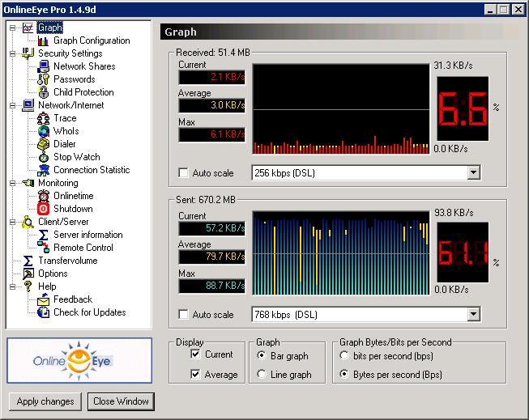The image size is (529, 420).
Task: Click the Sent Max 88.7 KB/s value
Action: [212, 286]
